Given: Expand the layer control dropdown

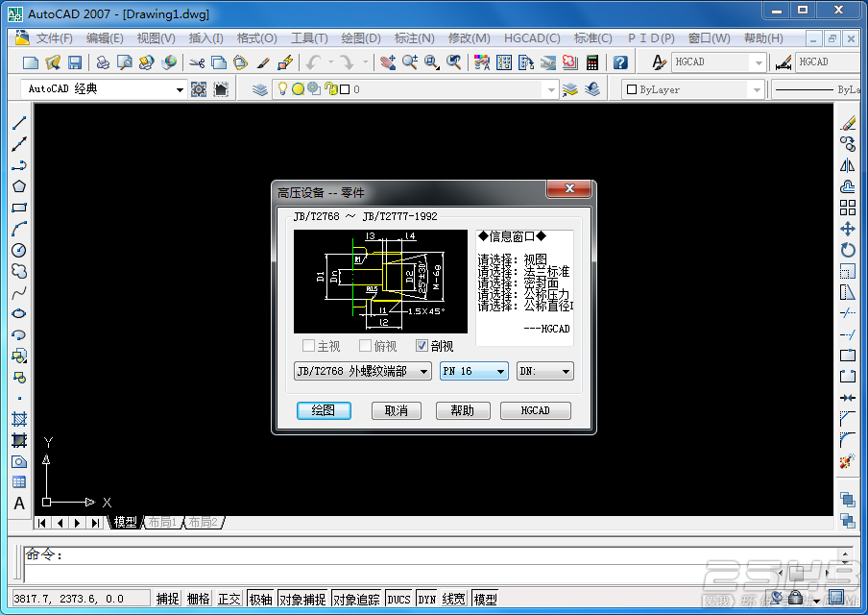Looking at the screenshot, I should click(x=551, y=89).
